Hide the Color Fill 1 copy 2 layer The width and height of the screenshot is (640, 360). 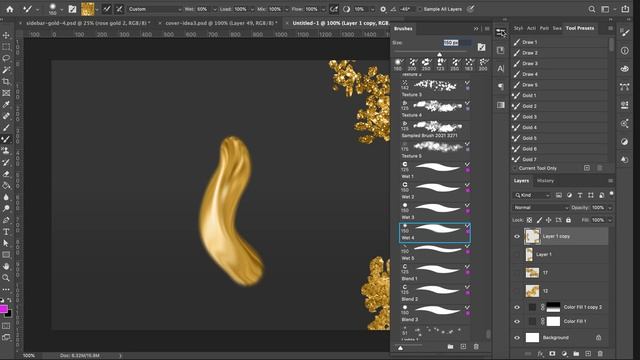point(517,307)
